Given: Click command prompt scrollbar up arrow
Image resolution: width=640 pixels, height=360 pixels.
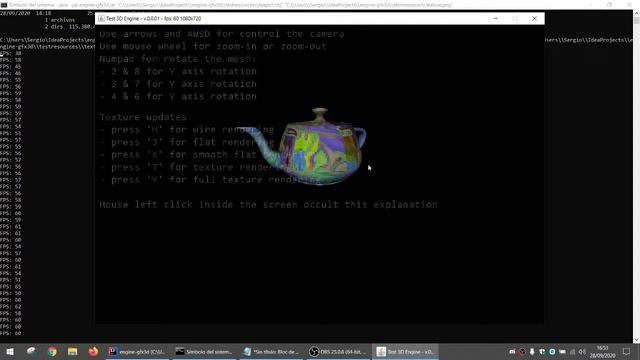Looking at the screenshot, I should tap(636, 13).
